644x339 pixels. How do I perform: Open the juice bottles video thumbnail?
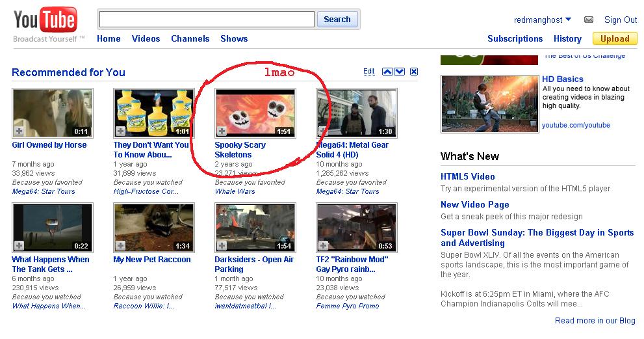point(154,113)
